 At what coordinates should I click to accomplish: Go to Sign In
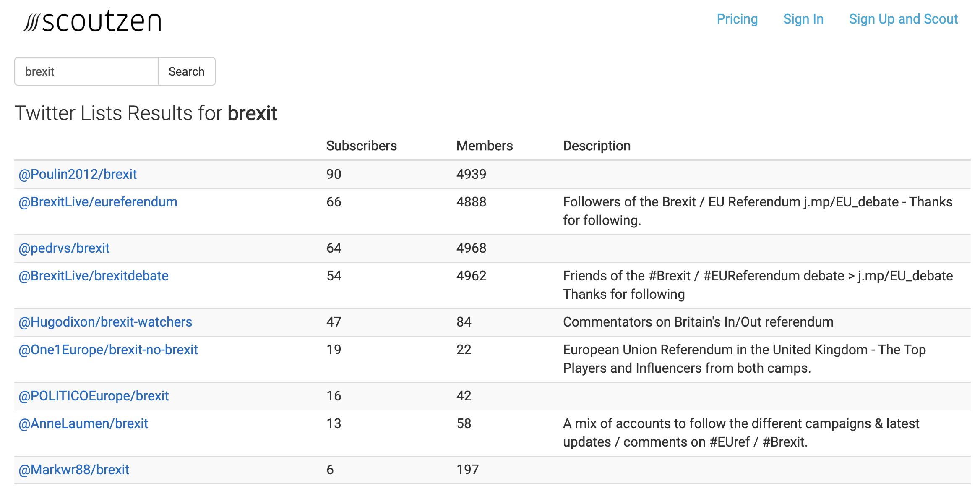803,19
